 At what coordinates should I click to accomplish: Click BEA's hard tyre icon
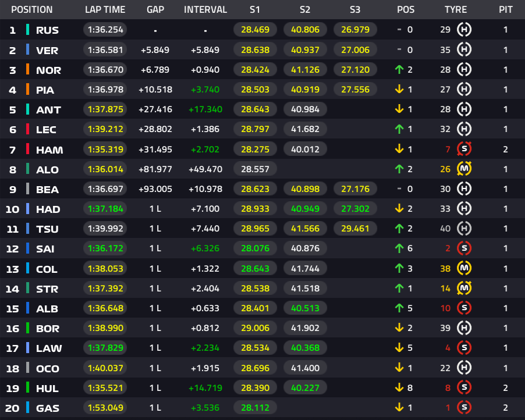[464, 188]
